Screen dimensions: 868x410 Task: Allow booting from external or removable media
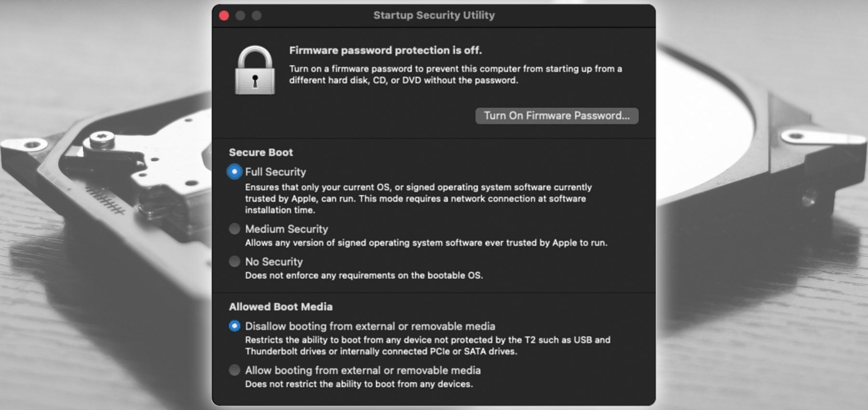[233, 370]
